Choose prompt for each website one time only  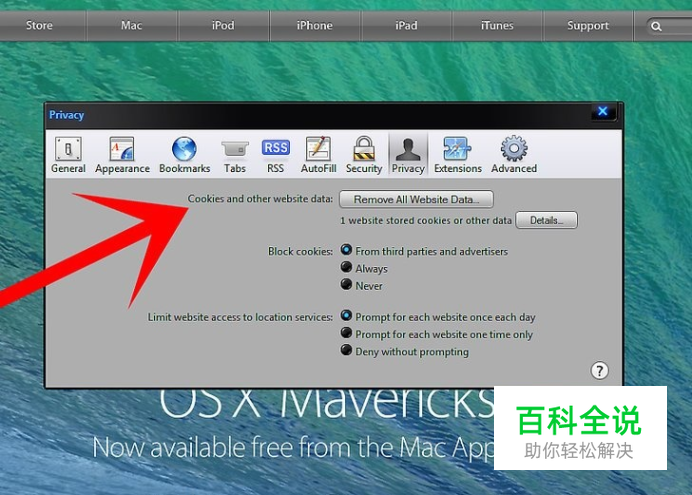point(346,333)
